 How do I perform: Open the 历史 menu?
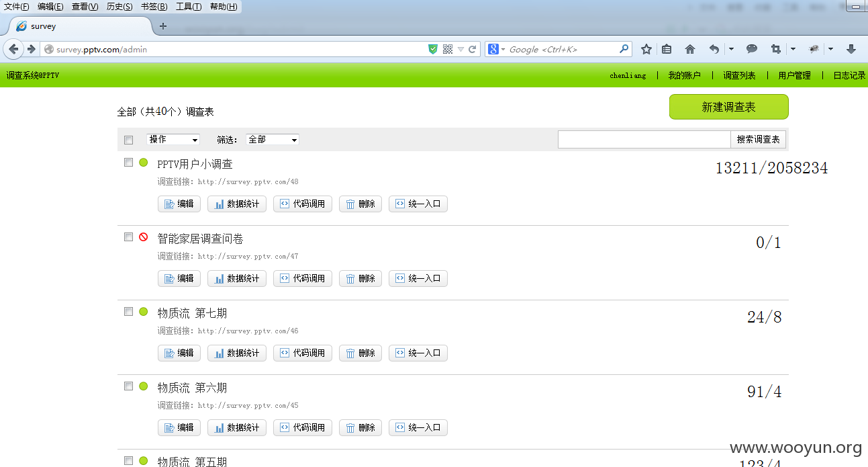pos(119,7)
